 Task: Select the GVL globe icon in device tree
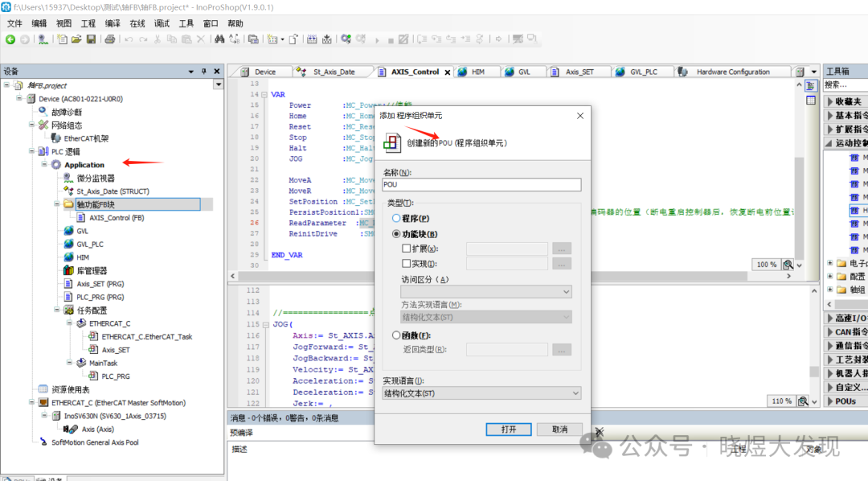(x=69, y=231)
